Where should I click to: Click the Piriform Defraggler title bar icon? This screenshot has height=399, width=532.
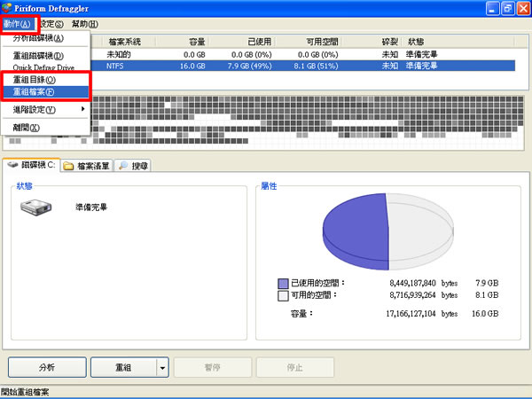(x=7, y=8)
